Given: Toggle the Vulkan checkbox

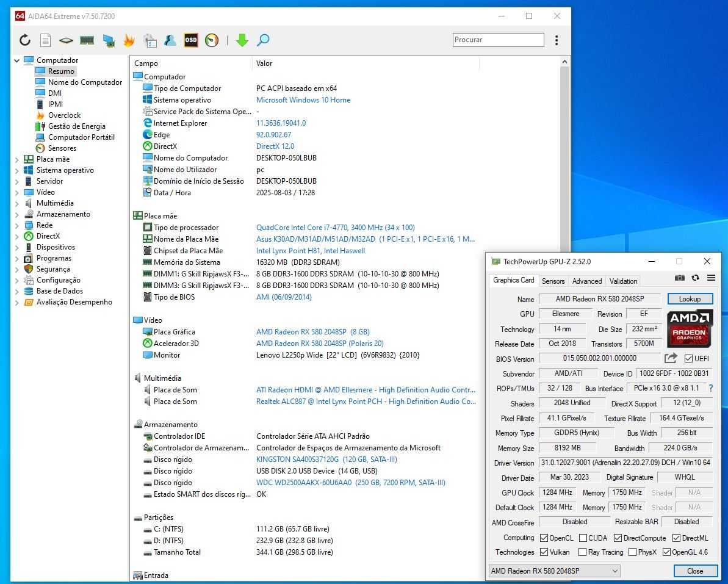Looking at the screenshot, I should [x=544, y=552].
